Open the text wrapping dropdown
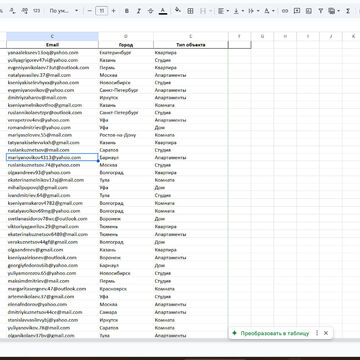 point(253,11)
